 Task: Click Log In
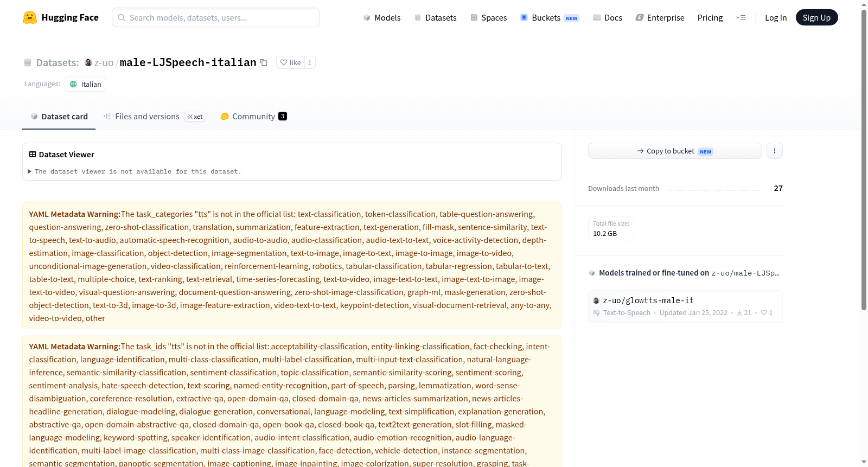[776, 18]
